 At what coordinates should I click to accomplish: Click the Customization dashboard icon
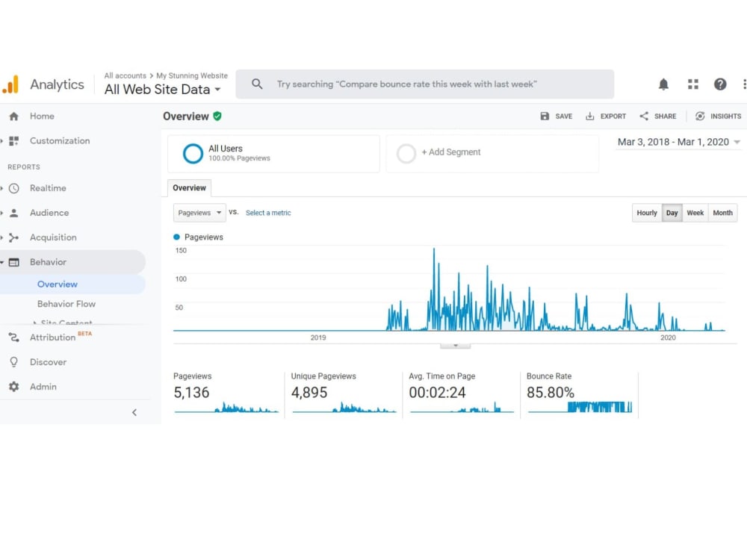point(13,141)
